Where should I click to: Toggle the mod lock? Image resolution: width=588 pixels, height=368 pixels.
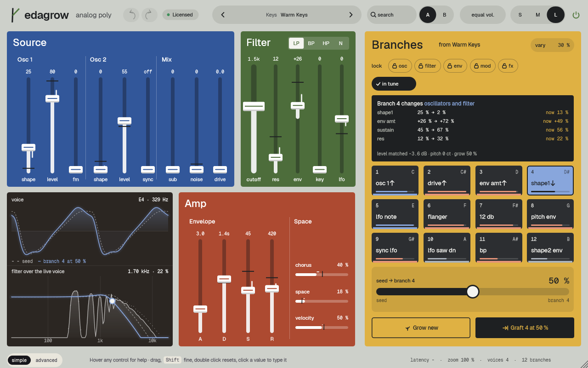(482, 66)
